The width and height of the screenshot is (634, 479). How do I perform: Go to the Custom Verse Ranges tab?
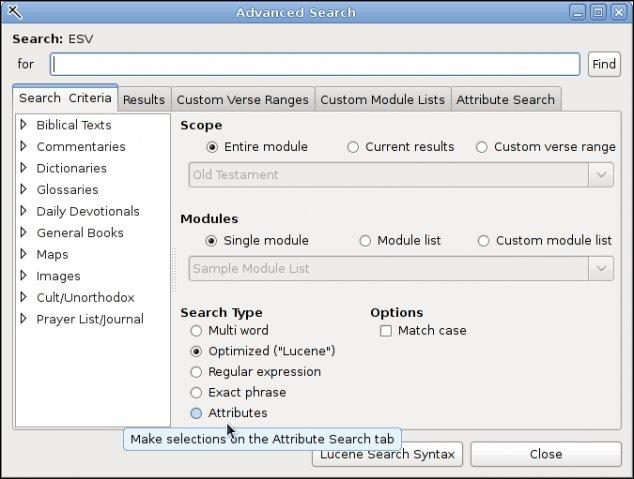tap(243, 100)
